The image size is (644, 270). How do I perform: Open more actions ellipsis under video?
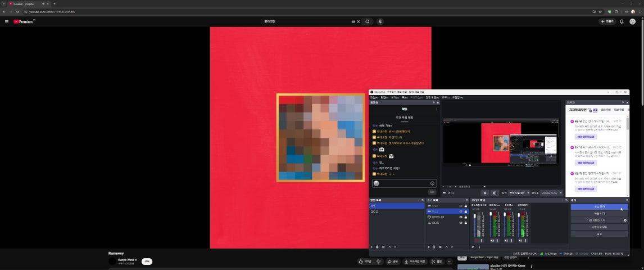450,262
